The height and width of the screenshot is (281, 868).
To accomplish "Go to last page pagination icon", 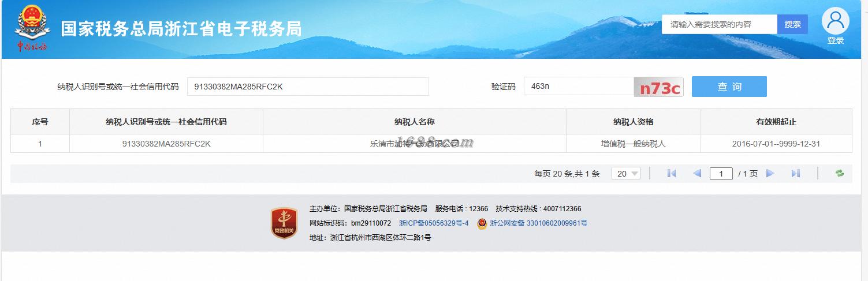I will pyautogui.click(x=795, y=173).
